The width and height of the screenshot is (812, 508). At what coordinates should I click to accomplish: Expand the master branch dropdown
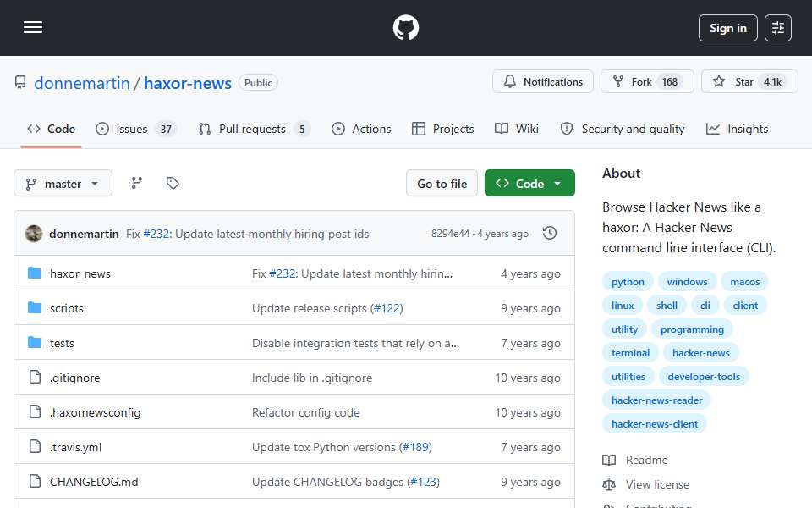pyautogui.click(x=63, y=184)
